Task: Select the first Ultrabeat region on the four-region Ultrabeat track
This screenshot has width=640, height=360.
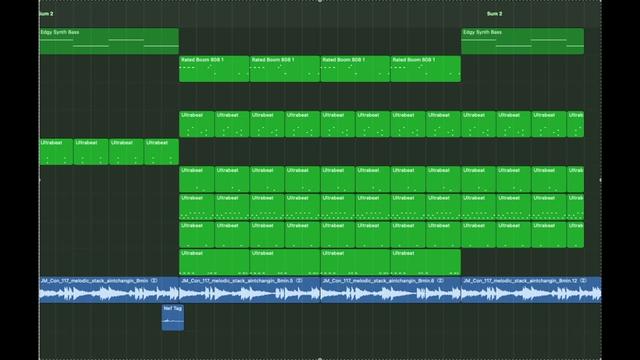Action: 56,152
